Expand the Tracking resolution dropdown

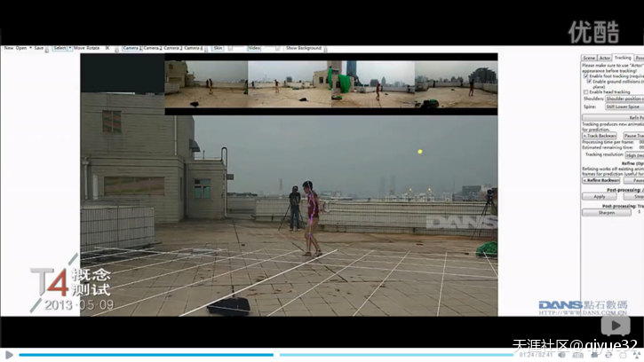(634, 154)
